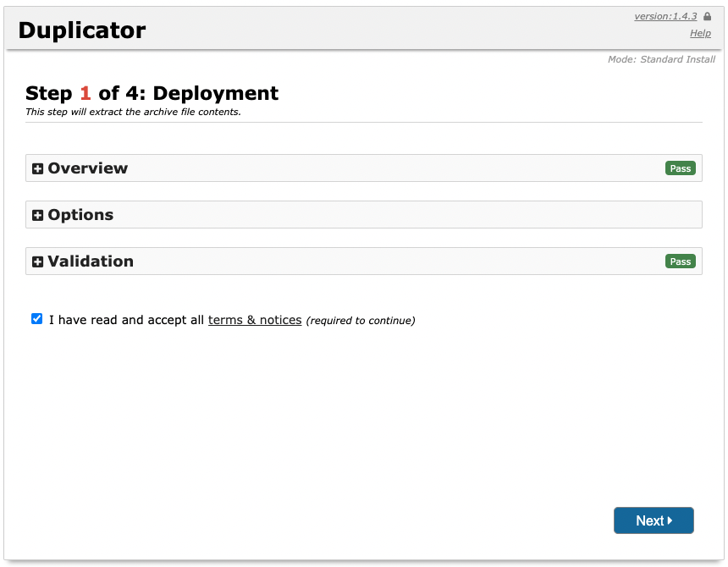Click the 'Step 1 of 4: Deployment' heading

tap(152, 93)
